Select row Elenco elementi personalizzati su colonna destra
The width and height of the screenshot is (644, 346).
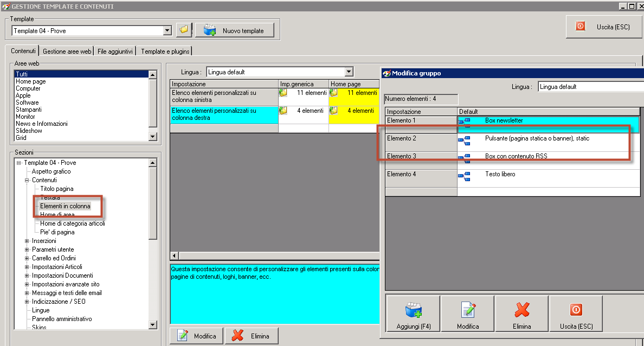(224, 114)
